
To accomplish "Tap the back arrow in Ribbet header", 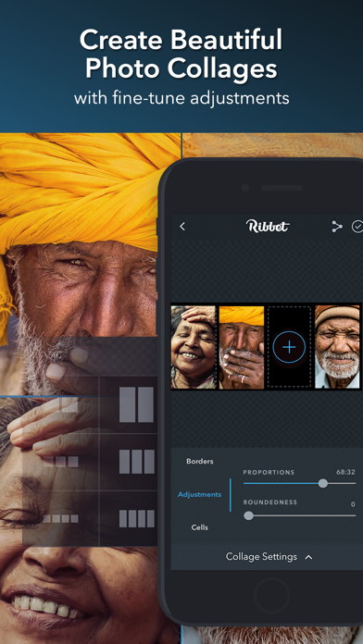I will [x=182, y=227].
